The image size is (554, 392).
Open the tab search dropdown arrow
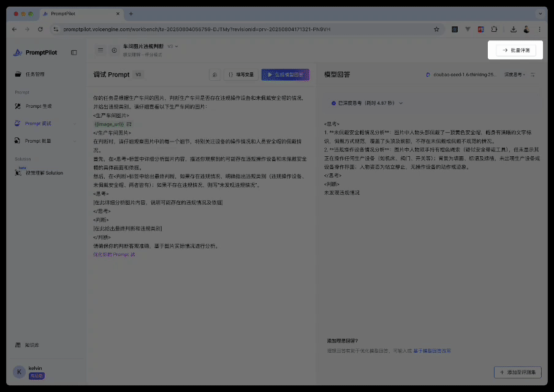click(540, 13)
